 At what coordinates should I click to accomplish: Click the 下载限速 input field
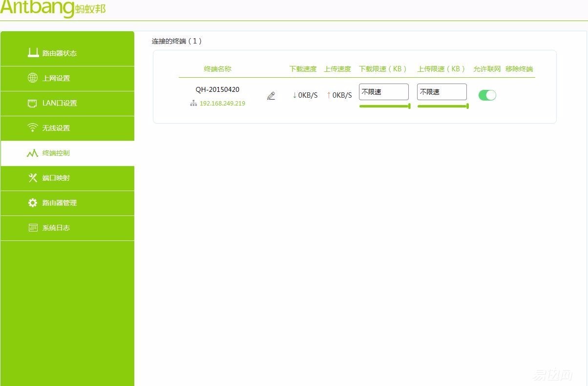[x=384, y=92]
